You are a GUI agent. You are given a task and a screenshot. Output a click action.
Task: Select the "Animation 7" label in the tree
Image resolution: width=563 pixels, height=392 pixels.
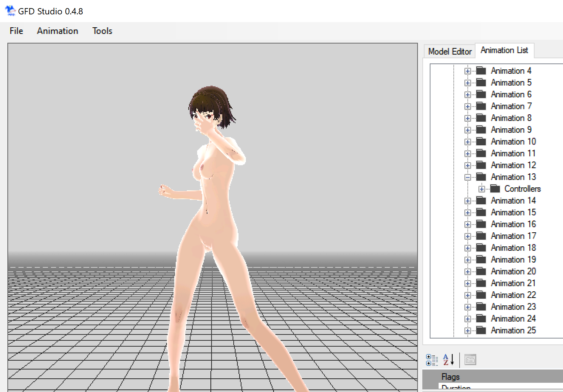[x=511, y=106]
